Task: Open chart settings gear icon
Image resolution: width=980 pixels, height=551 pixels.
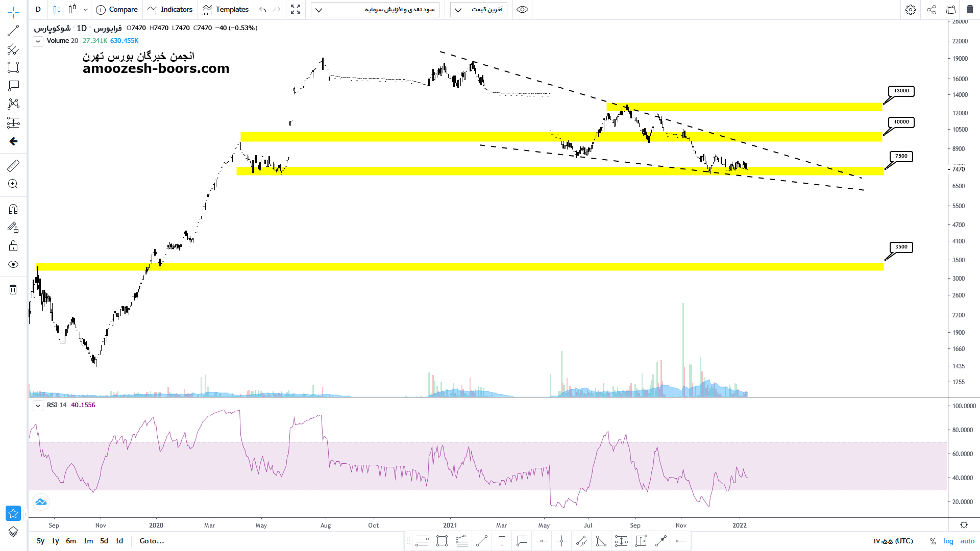Action: coord(911,10)
